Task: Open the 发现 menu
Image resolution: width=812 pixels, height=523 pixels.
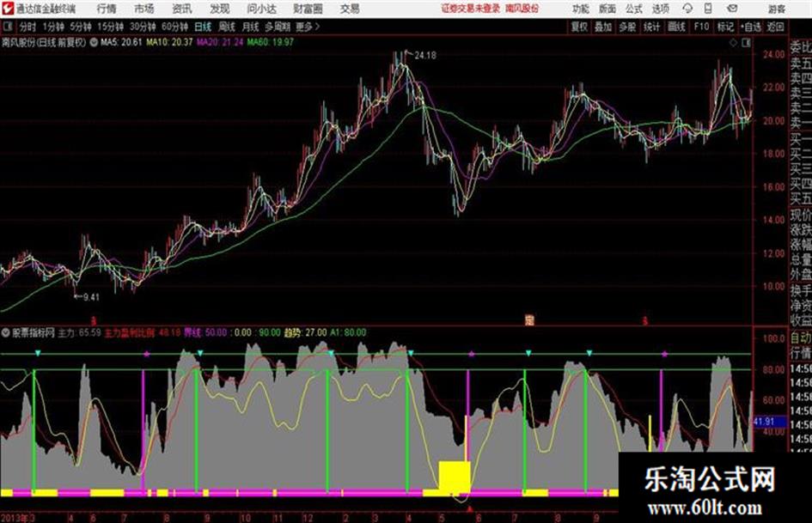Action: [x=220, y=9]
